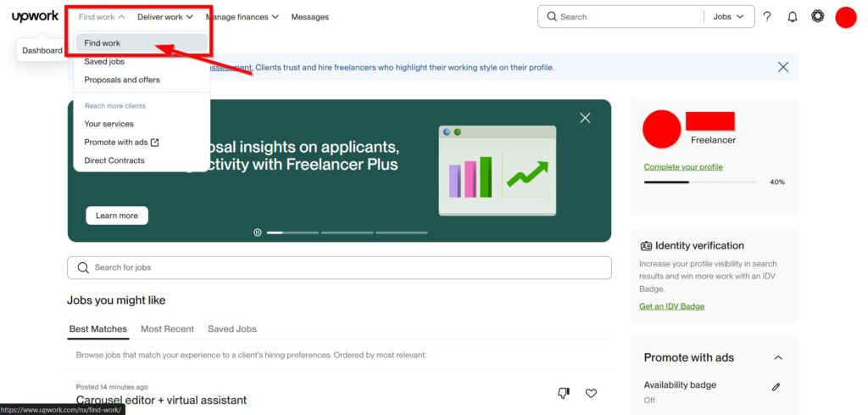
Task: Dismiss the blue assessment notice
Action: click(783, 67)
